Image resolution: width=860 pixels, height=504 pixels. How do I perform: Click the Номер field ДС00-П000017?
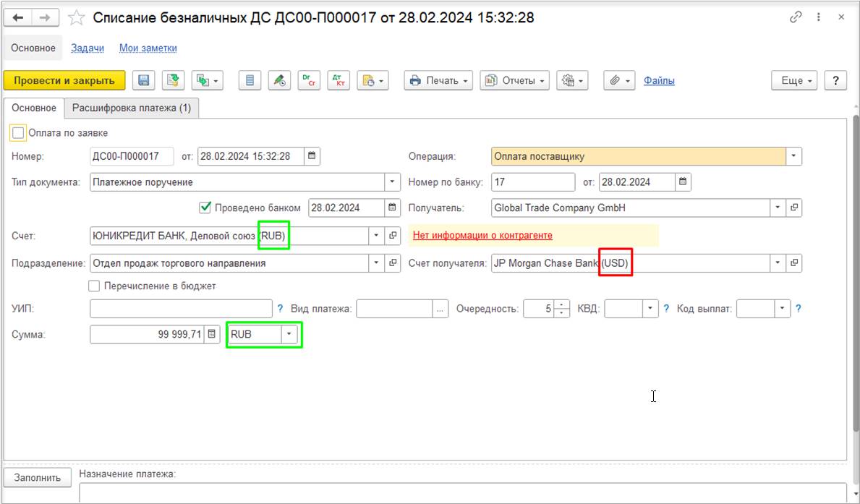pos(132,156)
